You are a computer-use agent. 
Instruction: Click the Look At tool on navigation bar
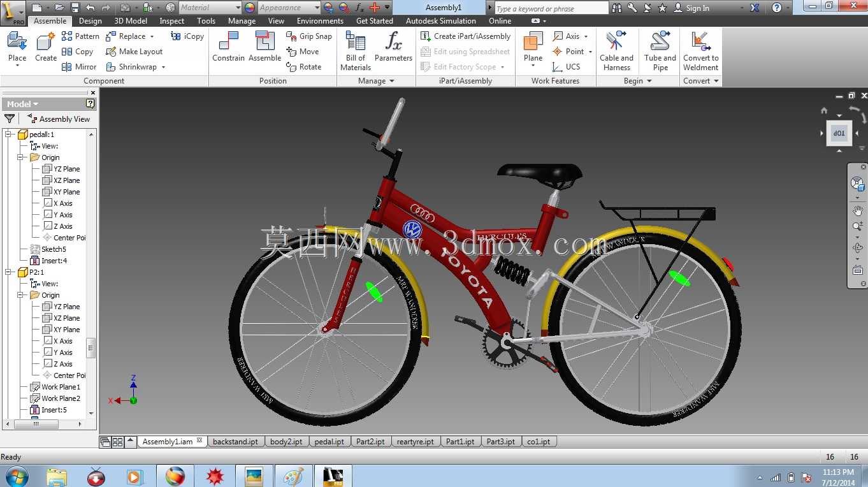click(858, 270)
